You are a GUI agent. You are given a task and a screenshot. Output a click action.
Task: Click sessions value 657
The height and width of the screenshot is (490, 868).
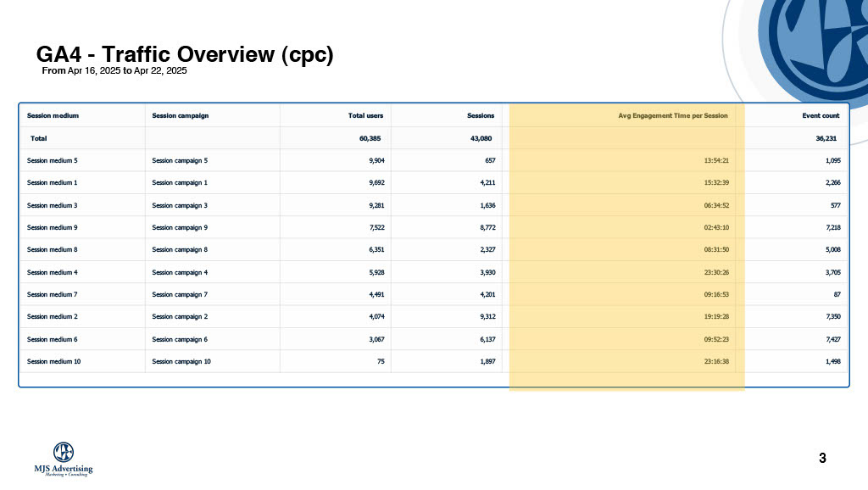[490, 160]
